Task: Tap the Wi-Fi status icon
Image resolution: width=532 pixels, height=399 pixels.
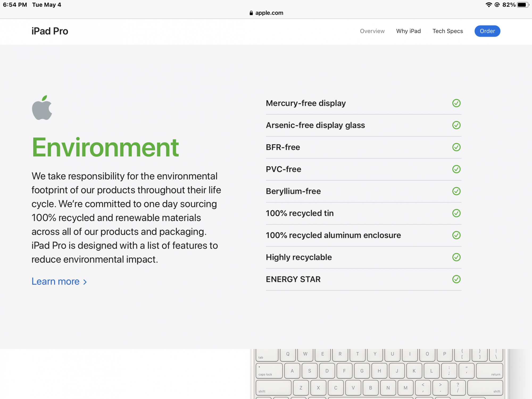Action: [x=488, y=5]
